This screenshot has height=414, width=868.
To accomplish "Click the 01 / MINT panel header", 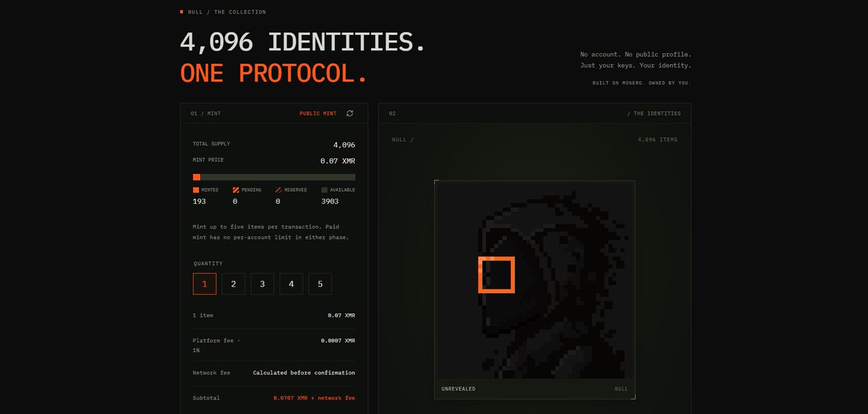I will 206,114.
